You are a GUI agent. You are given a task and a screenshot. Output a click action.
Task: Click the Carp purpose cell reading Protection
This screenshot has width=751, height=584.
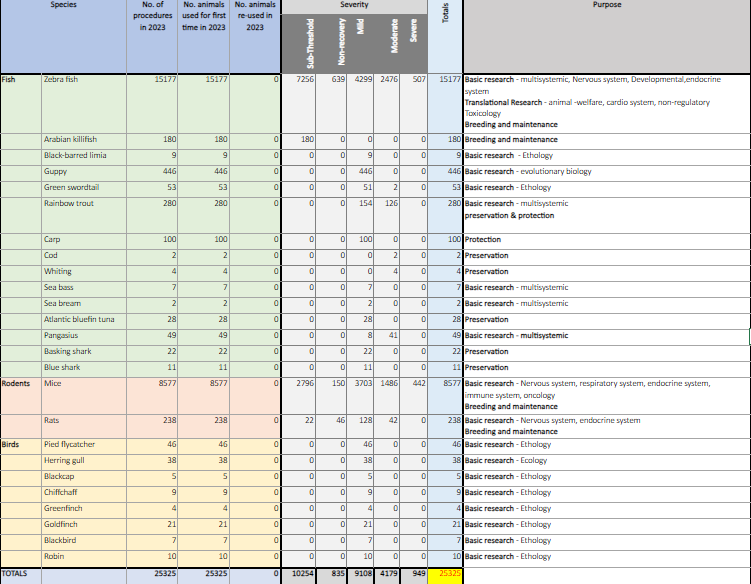[x=606, y=239]
